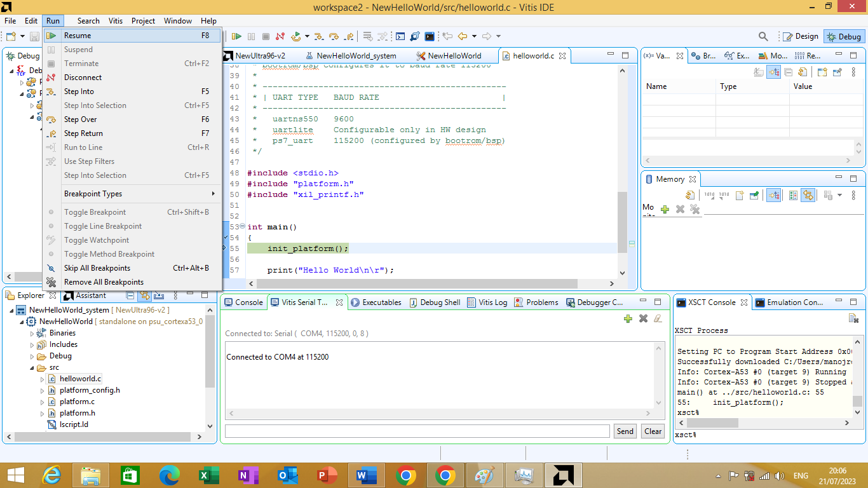This screenshot has width=868, height=488.
Task: Click the pin icon in Variables view toolbar
Action: [x=837, y=72]
